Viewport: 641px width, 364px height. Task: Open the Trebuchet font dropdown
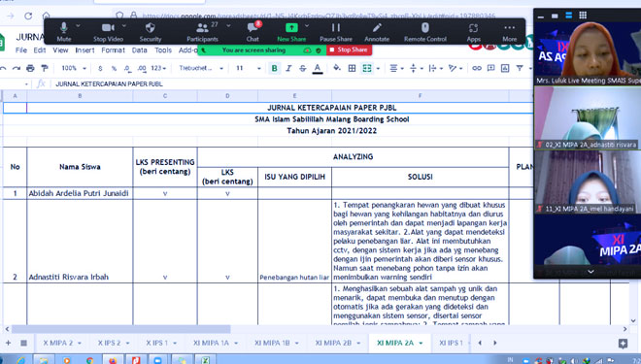coord(201,68)
